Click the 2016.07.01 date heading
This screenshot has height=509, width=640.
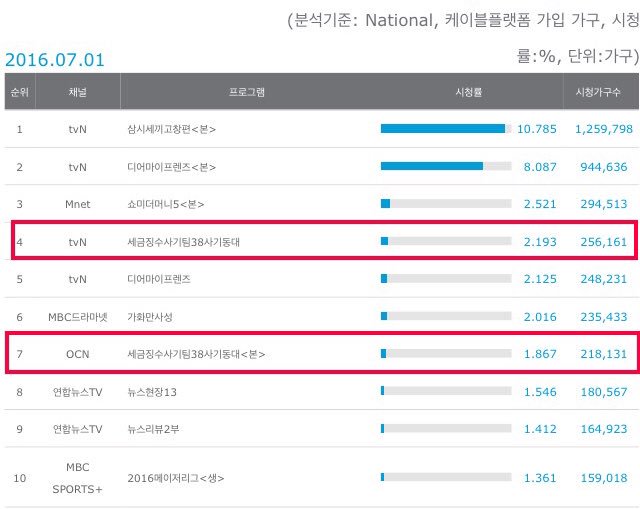[x=55, y=60]
